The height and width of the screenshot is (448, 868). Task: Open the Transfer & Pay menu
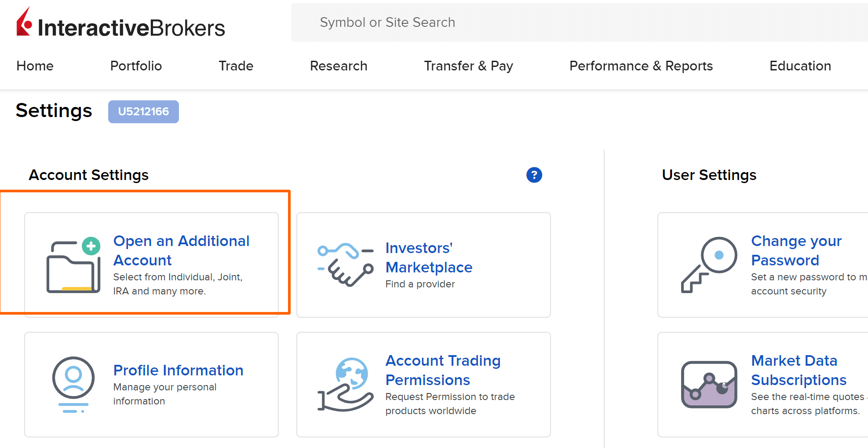469,66
